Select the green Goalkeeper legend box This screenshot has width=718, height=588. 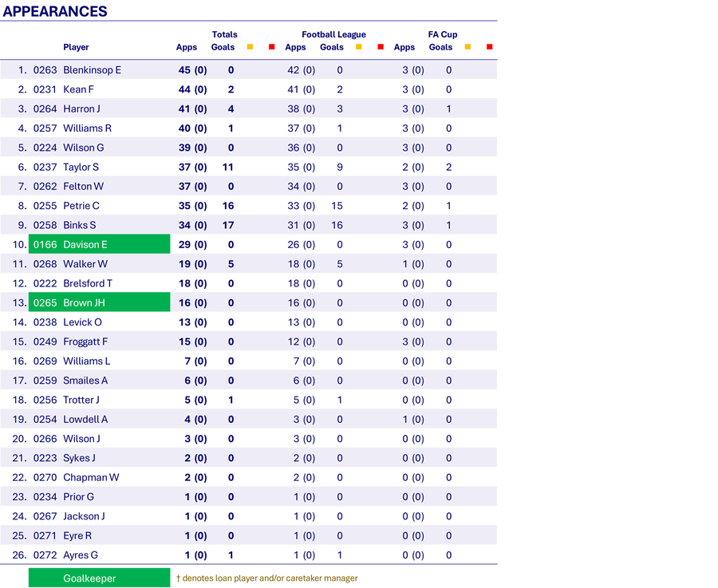click(x=100, y=578)
